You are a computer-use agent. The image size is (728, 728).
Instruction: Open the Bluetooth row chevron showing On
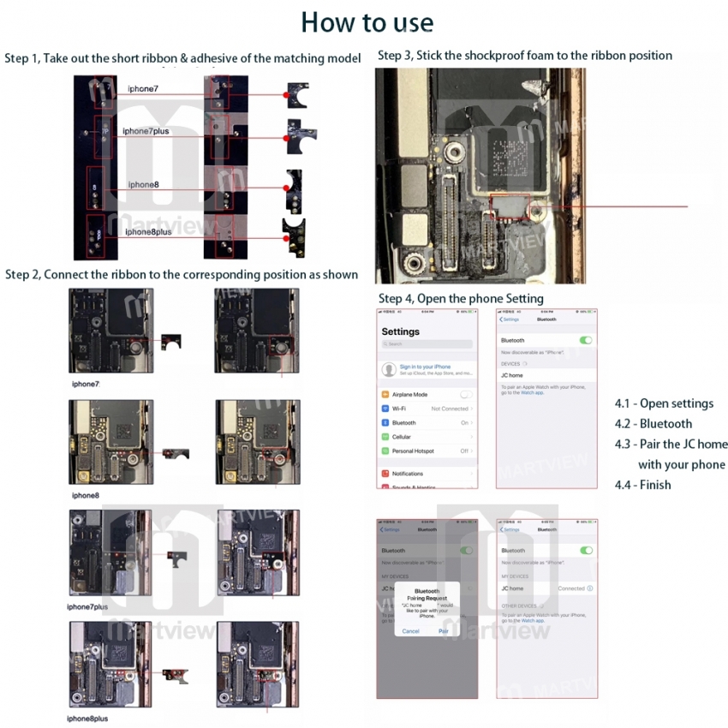click(x=471, y=423)
